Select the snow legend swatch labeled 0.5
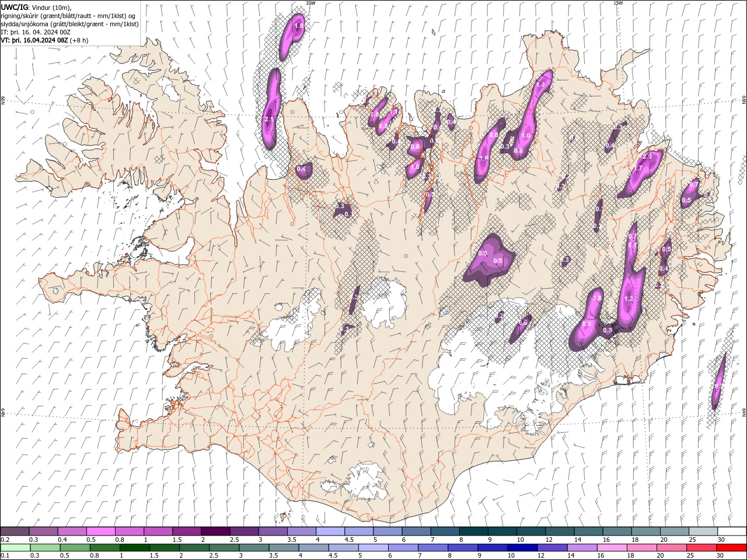Viewport: 747px width, 560px height. (100, 531)
